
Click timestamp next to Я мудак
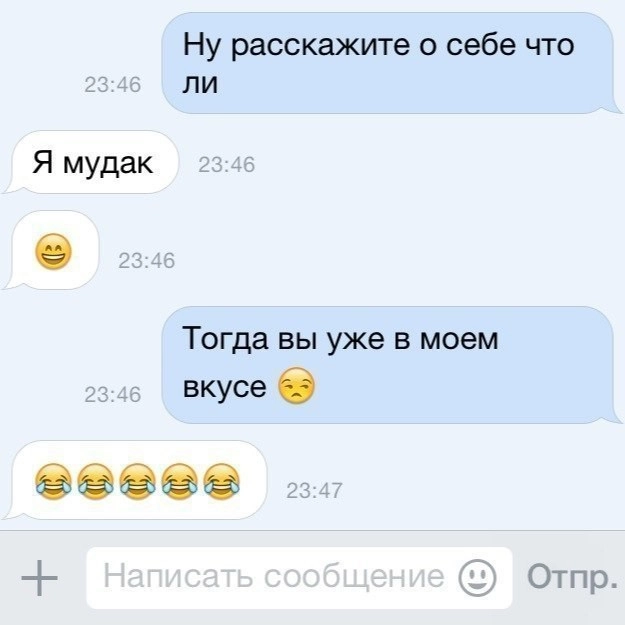click(x=226, y=165)
